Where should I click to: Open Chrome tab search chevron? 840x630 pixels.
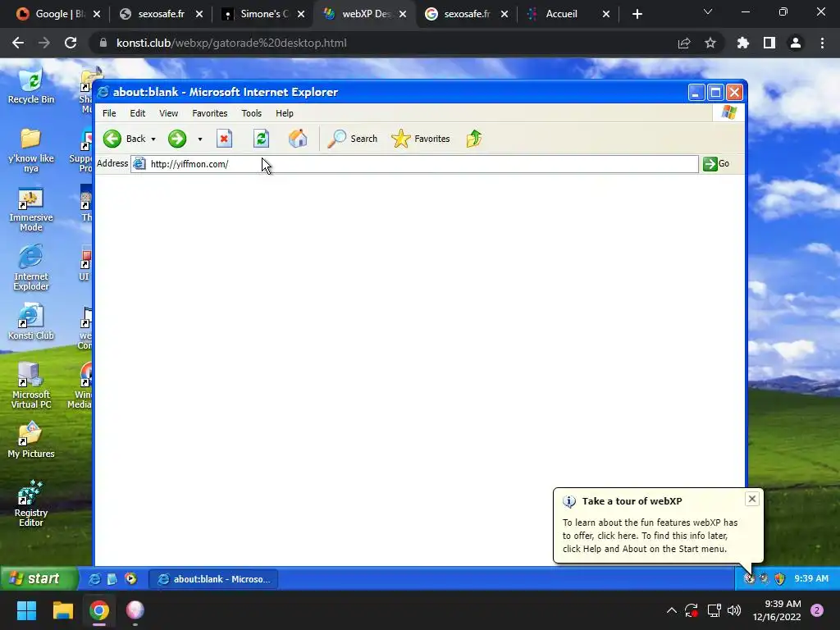click(708, 11)
